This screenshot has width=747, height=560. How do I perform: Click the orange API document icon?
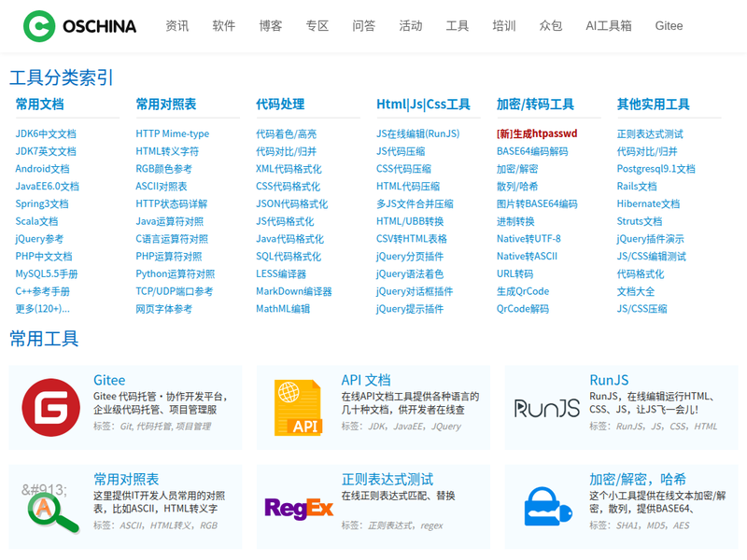pos(298,408)
